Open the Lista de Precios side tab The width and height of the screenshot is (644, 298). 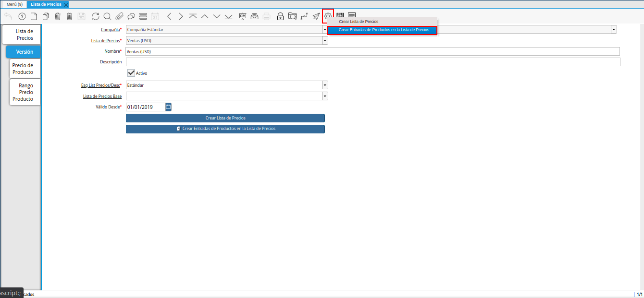(x=22, y=35)
